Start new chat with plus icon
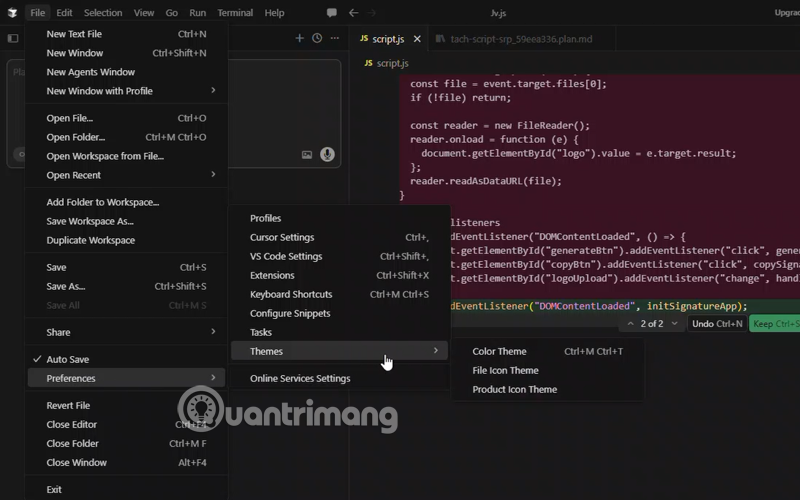This screenshot has width=800, height=500. (x=299, y=38)
